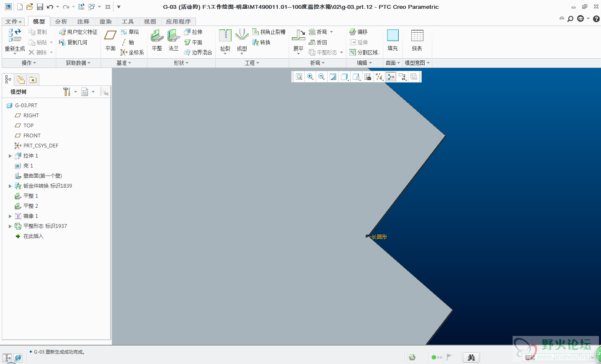The width and height of the screenshot is (601, 364).
Task: Expand the 钣金件转换 标识1839 node
Action: point(10,186)
